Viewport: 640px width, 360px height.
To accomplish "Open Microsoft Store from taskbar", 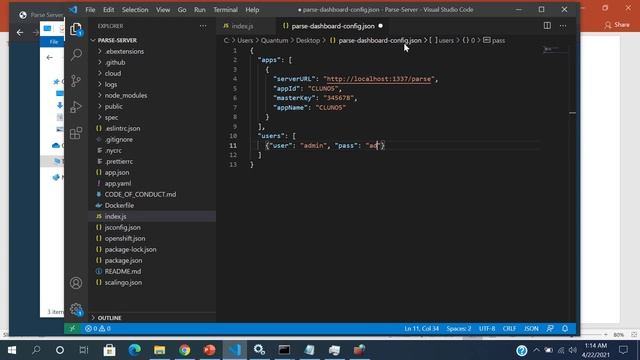I will [x=109, y=350].
